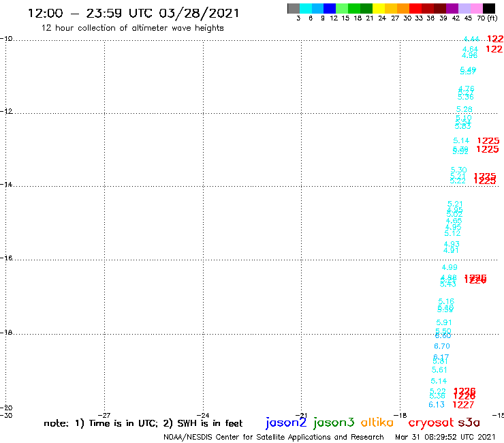504x443 pixels.
Task: Click the wave height value '4.91'
Action: tap(451, 250)
